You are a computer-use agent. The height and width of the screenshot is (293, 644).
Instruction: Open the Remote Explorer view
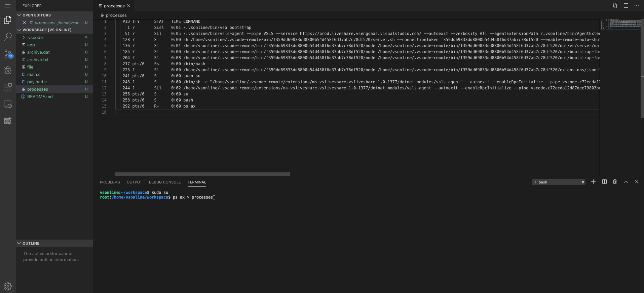[x=8, y=104]
